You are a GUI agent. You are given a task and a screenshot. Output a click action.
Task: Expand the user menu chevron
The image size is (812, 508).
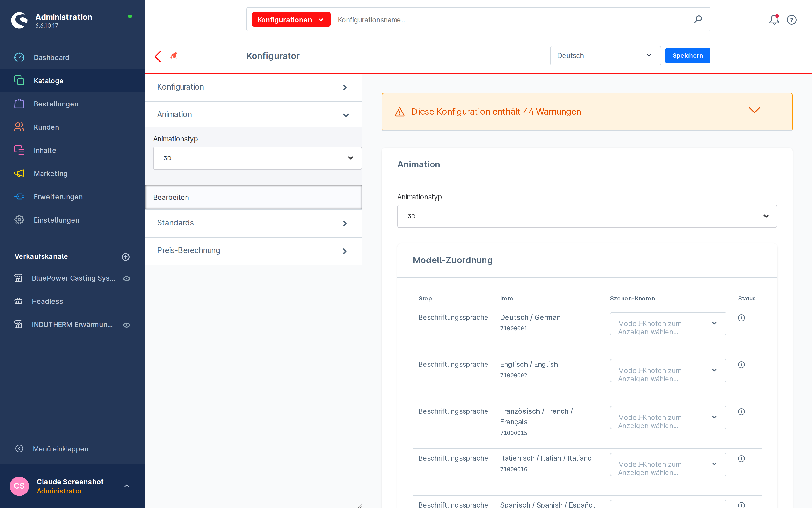126,486
